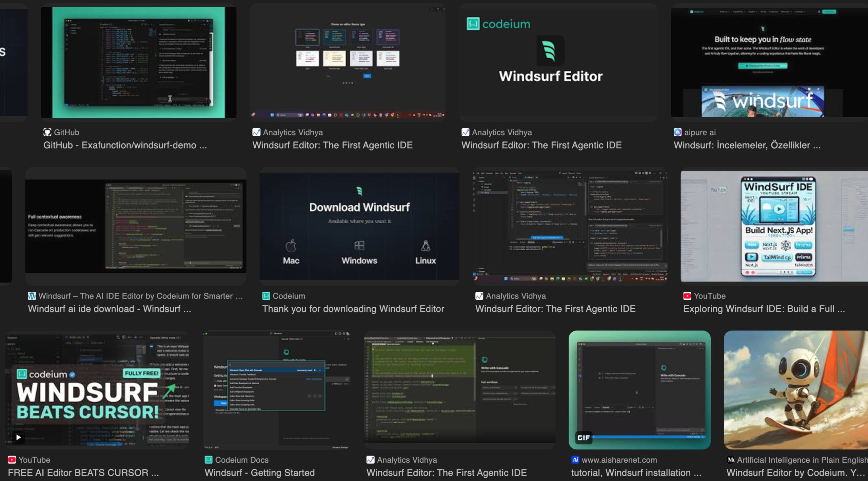This screenshot has height=481, width=868.
Task: Click the Codeium Docs favicon
Action: 209,460
